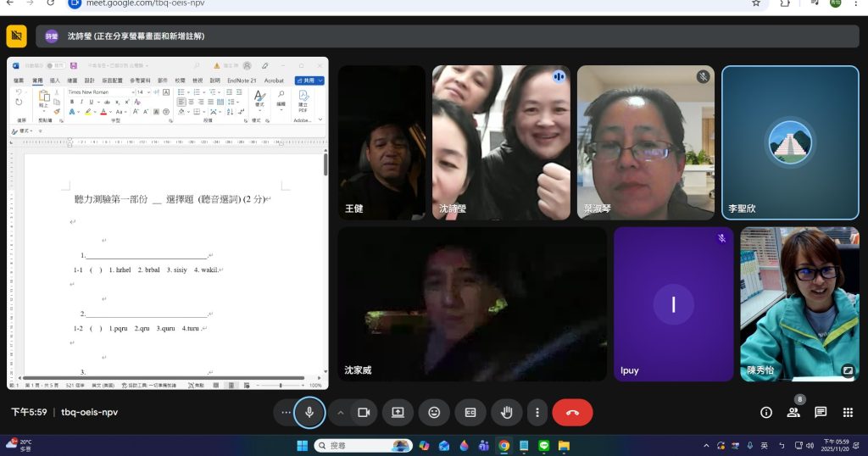Image resolution: width=868 pixels, height=456 pixels.
Task: Open the emoji reactions button
Action: [434, 413]
